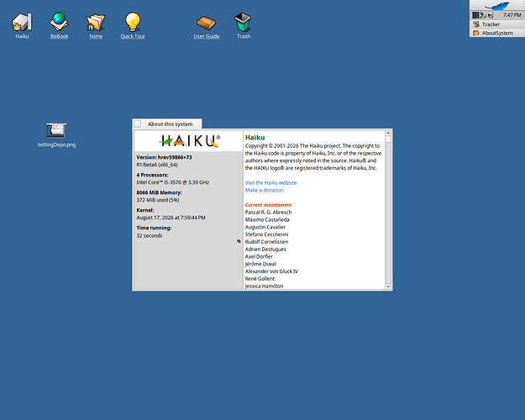
Task: Click the green 'Haiku' heading in credits
Action: pos(255,137)
